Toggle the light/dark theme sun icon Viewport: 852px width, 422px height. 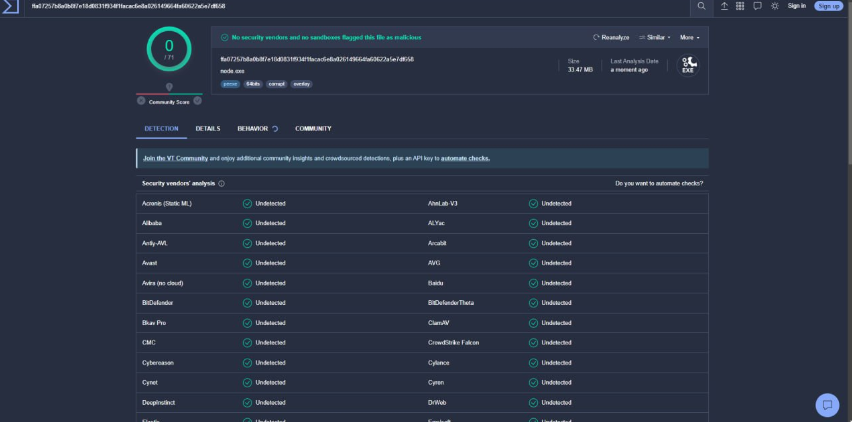(x=775, y=6)
